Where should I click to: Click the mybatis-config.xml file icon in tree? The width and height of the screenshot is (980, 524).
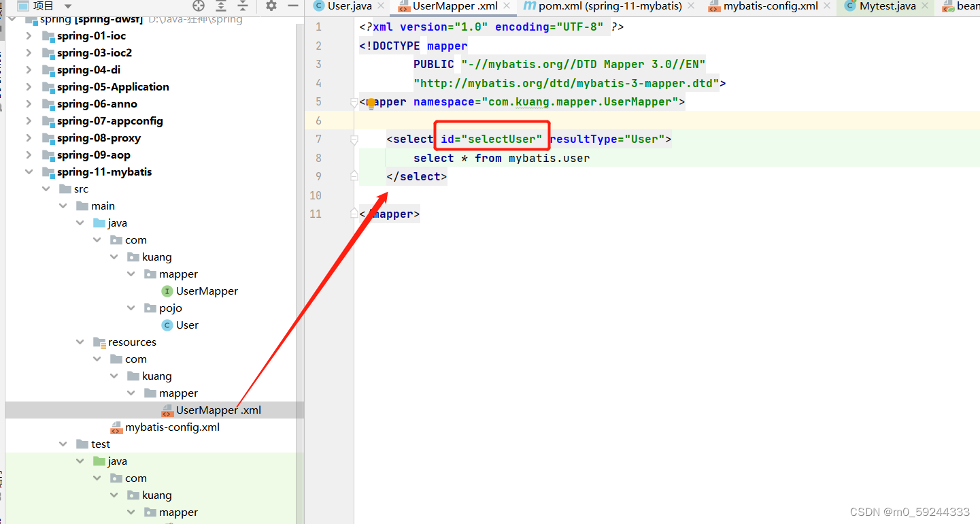[117, 427]
